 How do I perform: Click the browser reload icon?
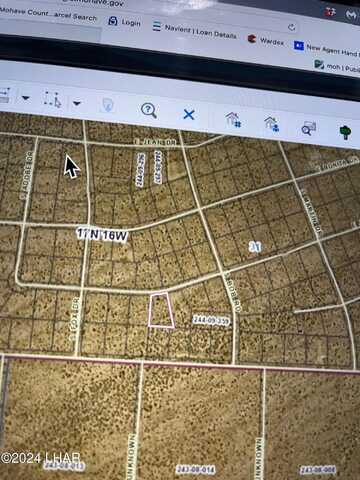[x=292, y=27]
